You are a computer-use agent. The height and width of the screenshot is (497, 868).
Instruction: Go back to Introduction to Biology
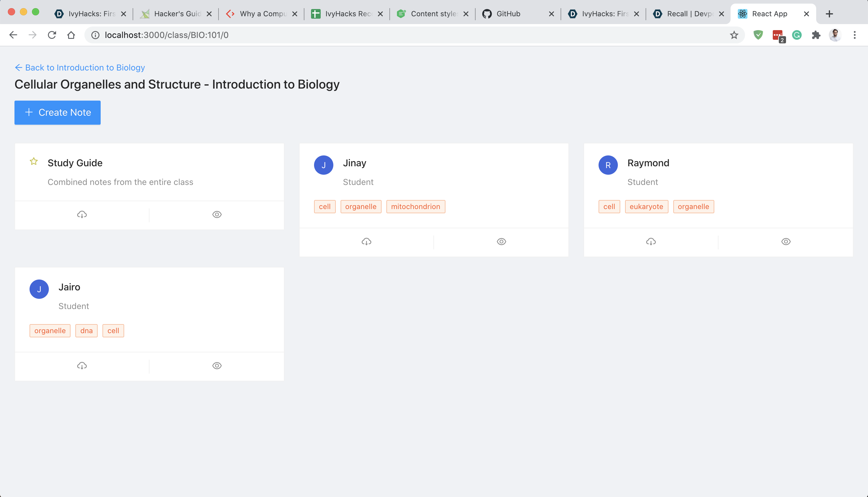[x=80, y=67]
